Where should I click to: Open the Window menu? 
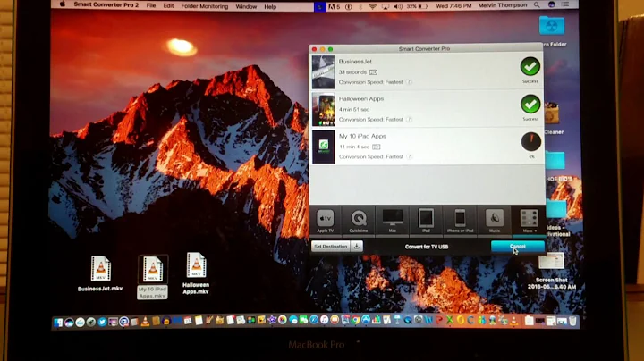(x=246, y=6)
